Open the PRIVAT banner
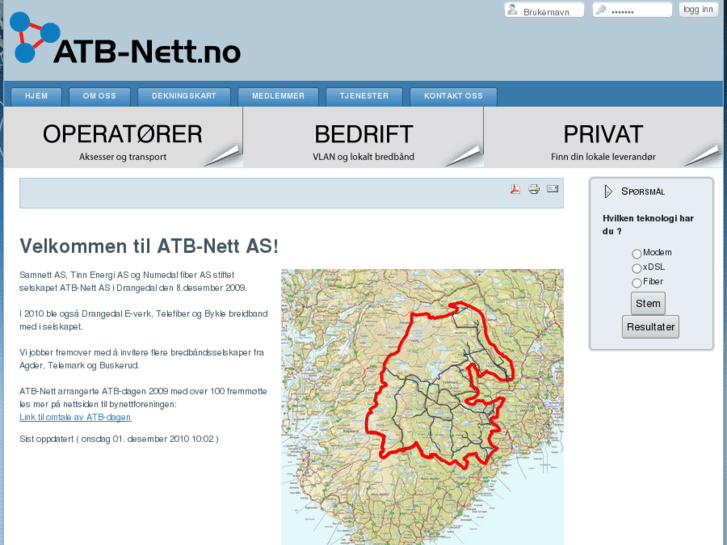This screenshot has height=545, width=727. pyautogui.click(x=603, y=138)
